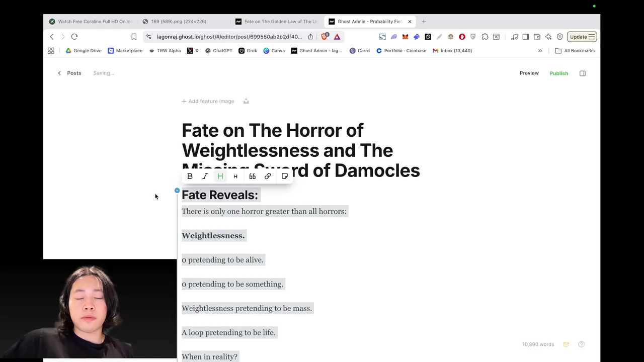Viewport: 644px width, 362px height.
Task: Toggle italic formatting in the text toolbar
Action: coord(205,176)
